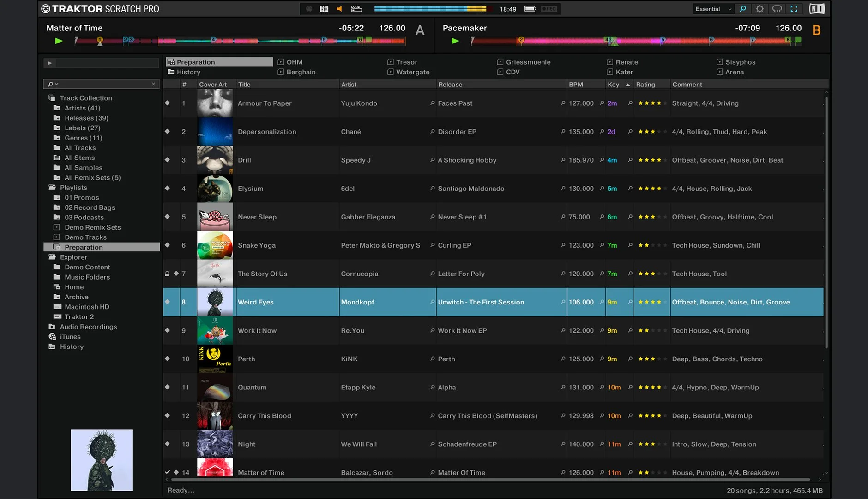Play Deck A track Matter of Time
Viewport: 868px width, 499px height.
pyautogui.click(x=59, y=41)
